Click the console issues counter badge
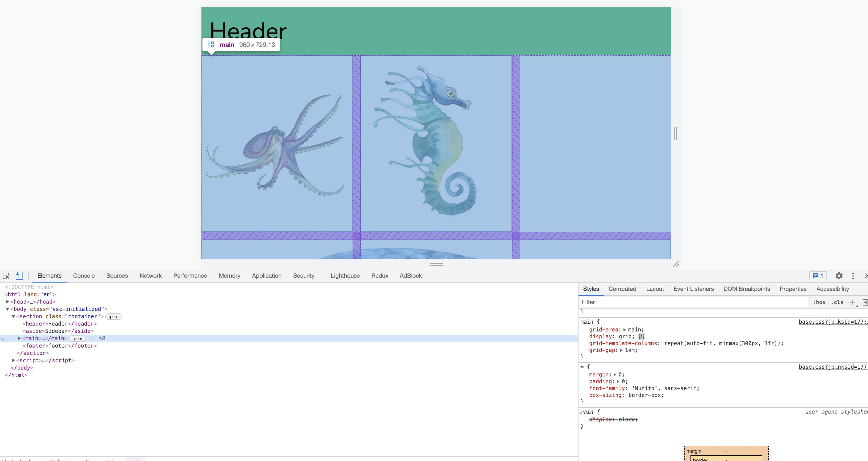Screen dimensions: 868x461 [x=818, y=276]
